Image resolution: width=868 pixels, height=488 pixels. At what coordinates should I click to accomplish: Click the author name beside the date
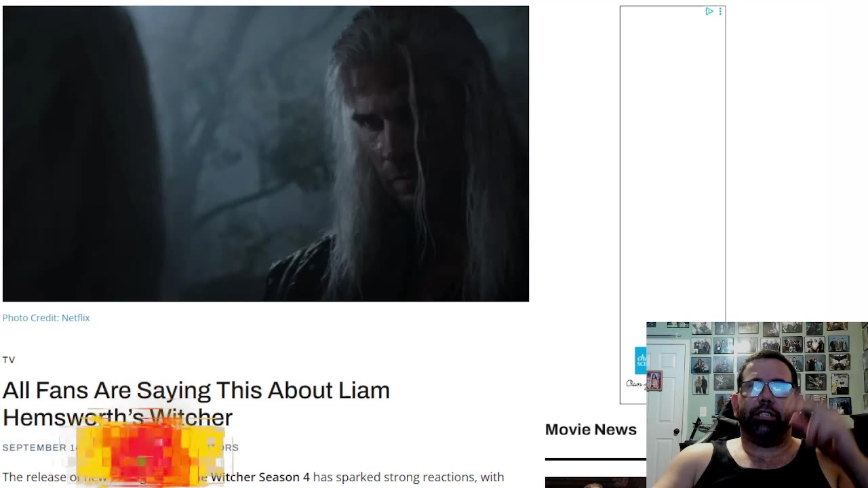pyautogui.click(x=229, y=447)
